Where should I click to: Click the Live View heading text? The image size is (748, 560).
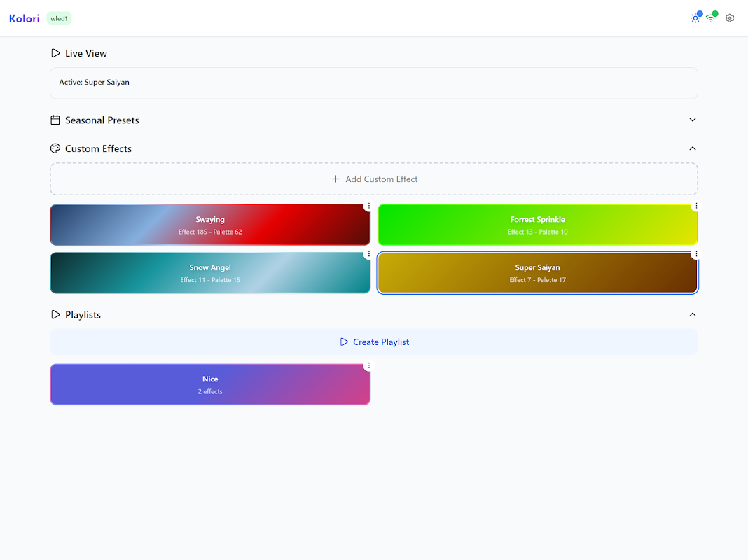tap(86, 53)
